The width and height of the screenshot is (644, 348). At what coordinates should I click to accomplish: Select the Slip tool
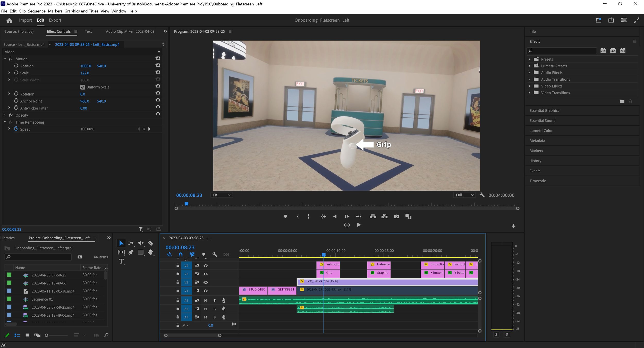121,252
